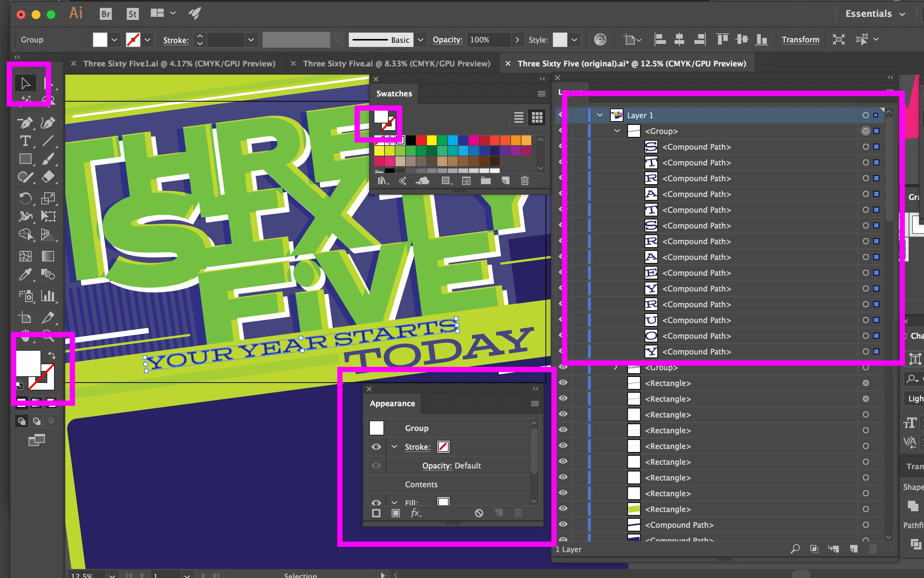924x578 pixels.
Task: Toggle visibility of Layer 1
Action: 563,115
